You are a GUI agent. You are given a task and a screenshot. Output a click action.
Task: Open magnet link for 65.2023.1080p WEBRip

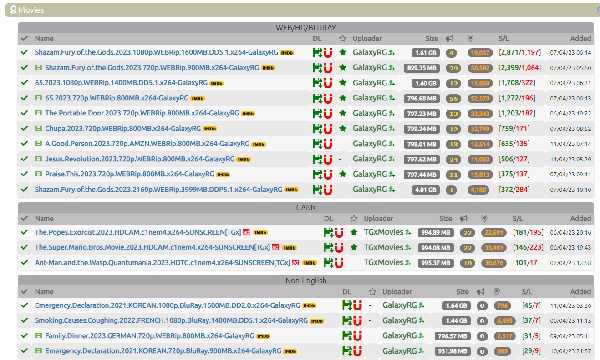click(328, 83)
